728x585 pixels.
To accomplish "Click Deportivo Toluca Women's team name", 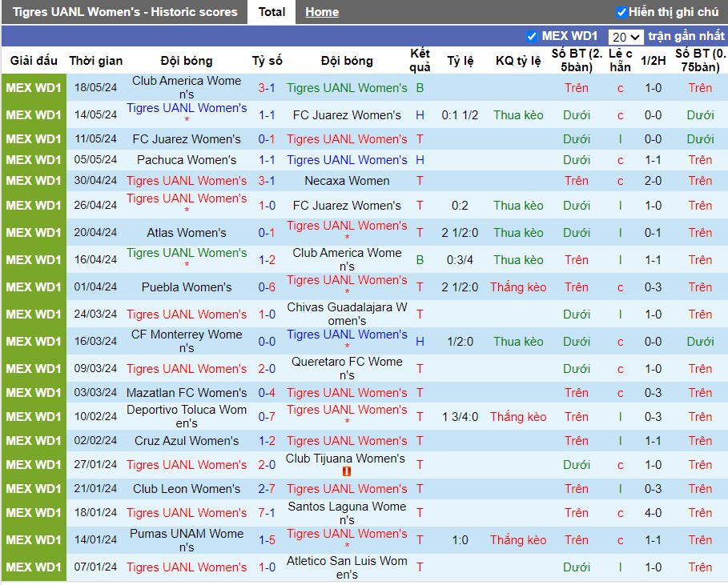I will (x=187, y=417).
